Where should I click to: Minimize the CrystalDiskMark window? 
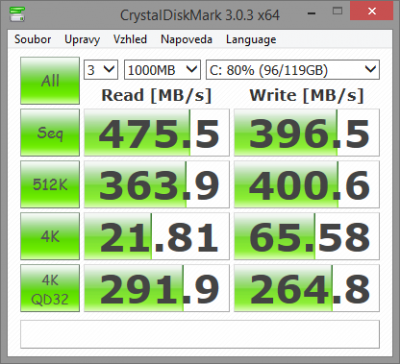coord(312,13)
